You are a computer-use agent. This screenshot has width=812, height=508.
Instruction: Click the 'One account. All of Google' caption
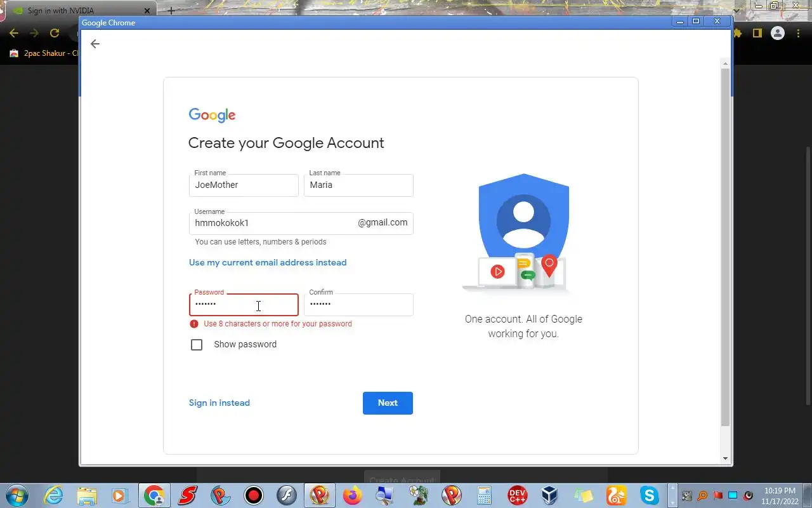(523, 326)
